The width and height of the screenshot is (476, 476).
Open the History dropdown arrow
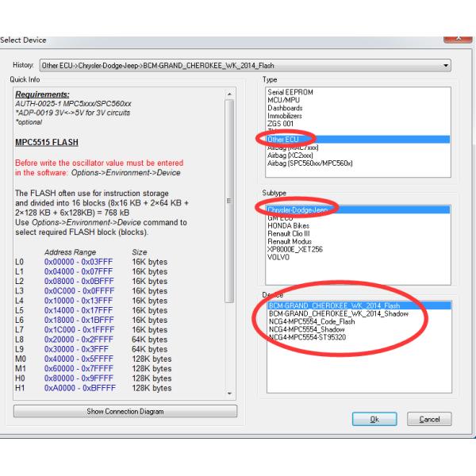pos(446,65)
